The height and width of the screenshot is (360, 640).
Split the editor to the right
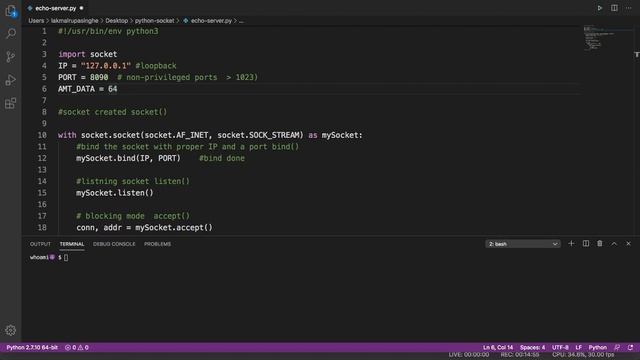tap(614, 8)
